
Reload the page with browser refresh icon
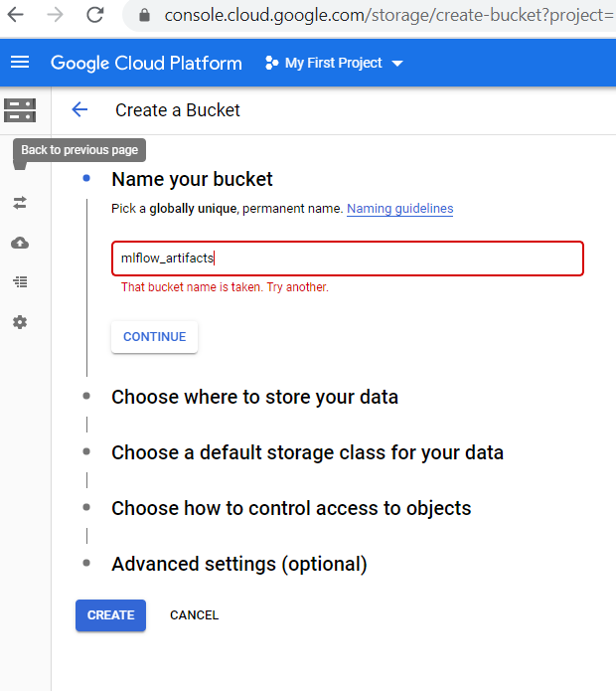tap(95, 15)
